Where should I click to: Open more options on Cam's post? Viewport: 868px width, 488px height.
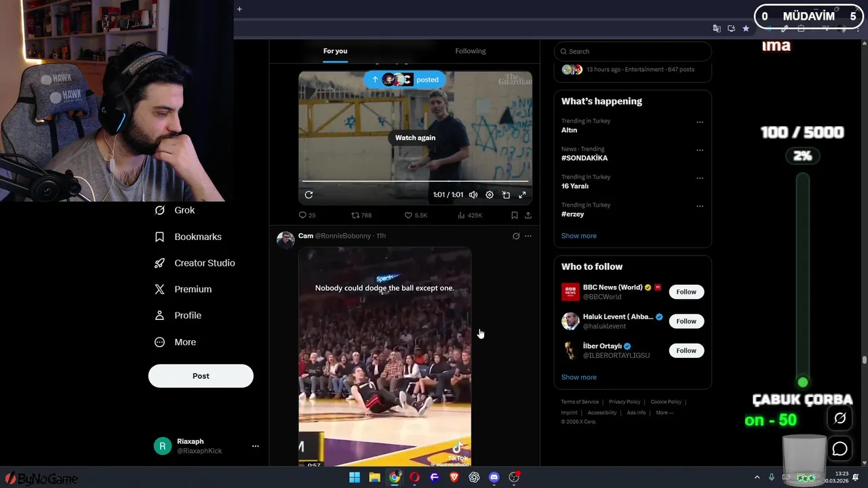coord(528,236)
